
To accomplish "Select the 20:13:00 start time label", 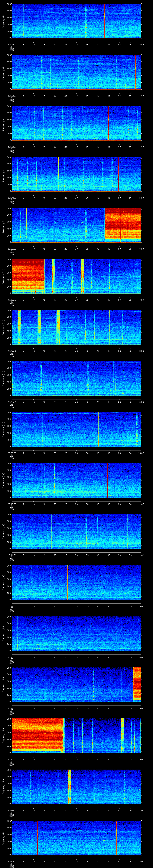I will [12, 657].
